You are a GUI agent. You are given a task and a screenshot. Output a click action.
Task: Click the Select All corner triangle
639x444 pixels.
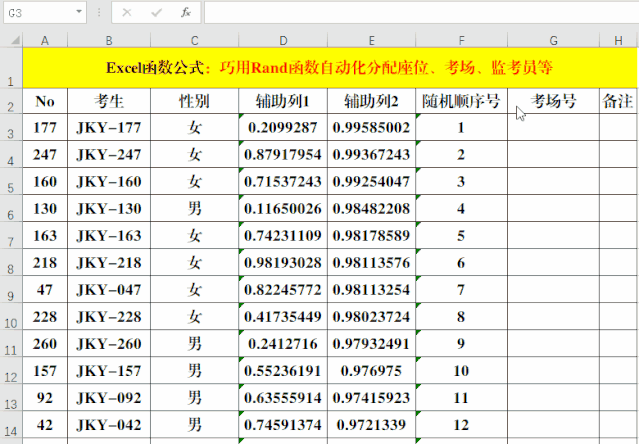pos(11,40)
